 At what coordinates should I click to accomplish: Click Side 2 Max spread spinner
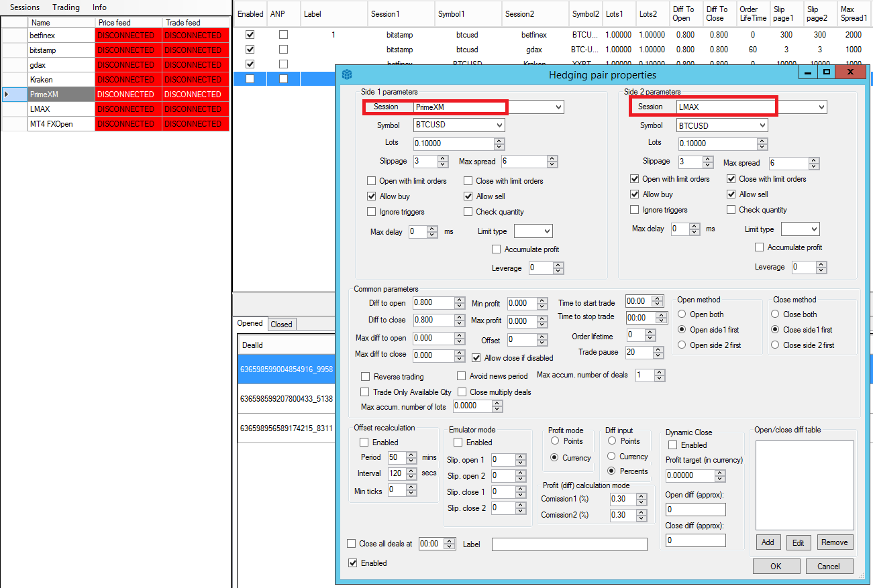[814, 163]
